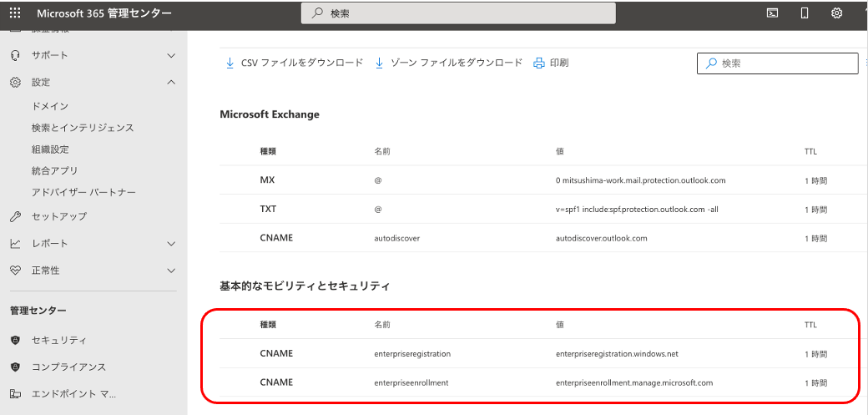Click value autodiscover.outlook.com

coord(601,238)
